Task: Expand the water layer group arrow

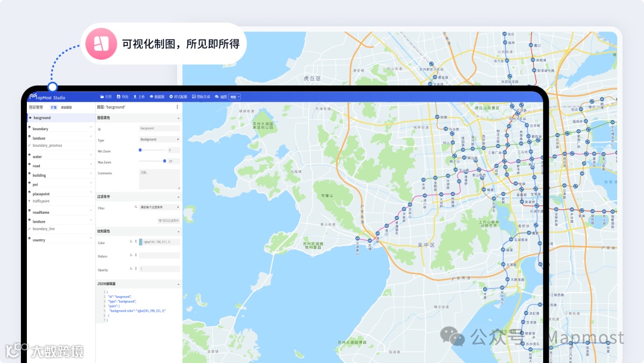Action: pyautogui.click(x=91, y=155)
